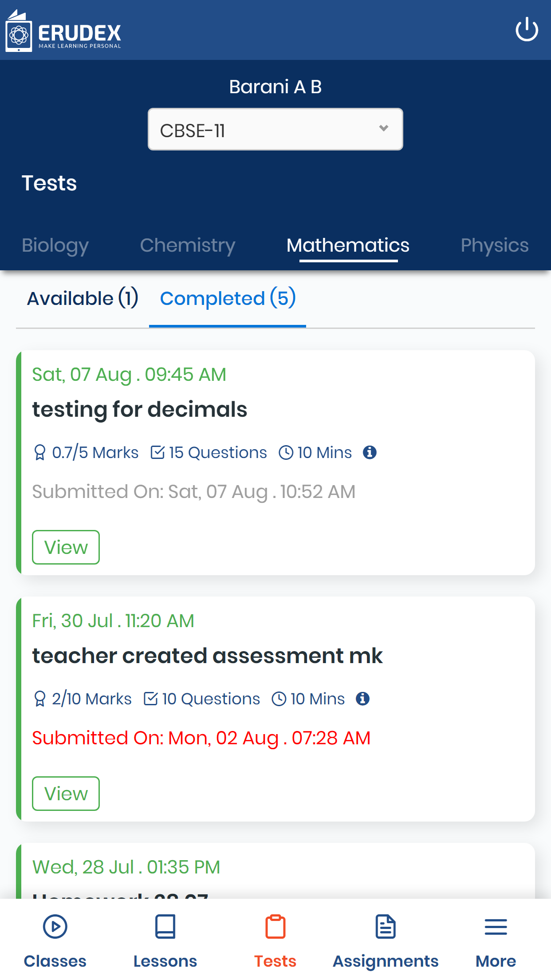View the testing for decimals result
This screenshot has height=980, width=551.
tap(66, 547)
